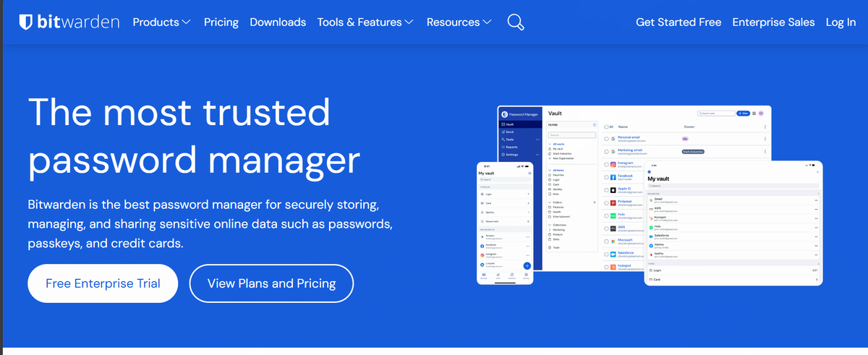868x355 pixels.
Task: Click the View Plans and Pricing button
Action: pos(271,283)
